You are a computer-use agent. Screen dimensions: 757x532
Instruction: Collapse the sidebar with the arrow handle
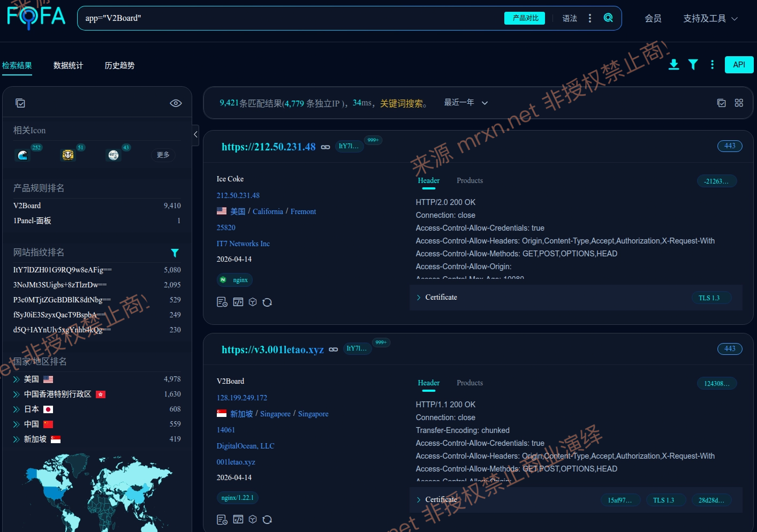click(195, 134)
